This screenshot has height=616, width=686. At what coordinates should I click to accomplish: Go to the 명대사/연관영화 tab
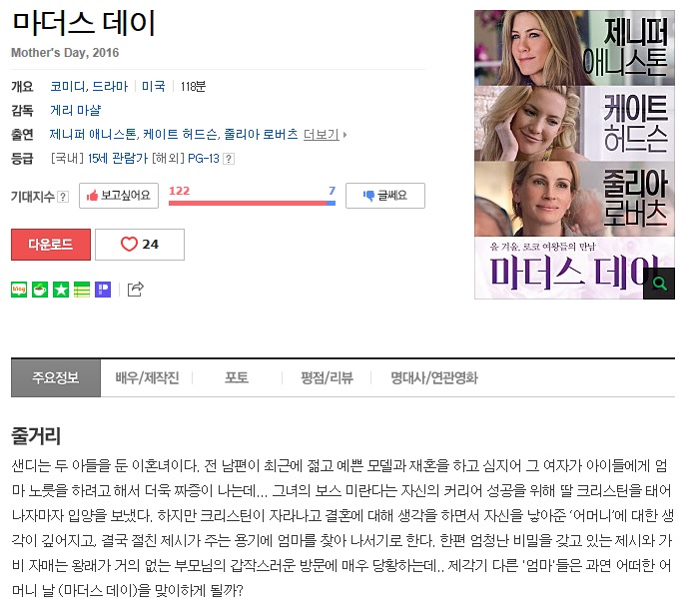(x=434, y=378)
